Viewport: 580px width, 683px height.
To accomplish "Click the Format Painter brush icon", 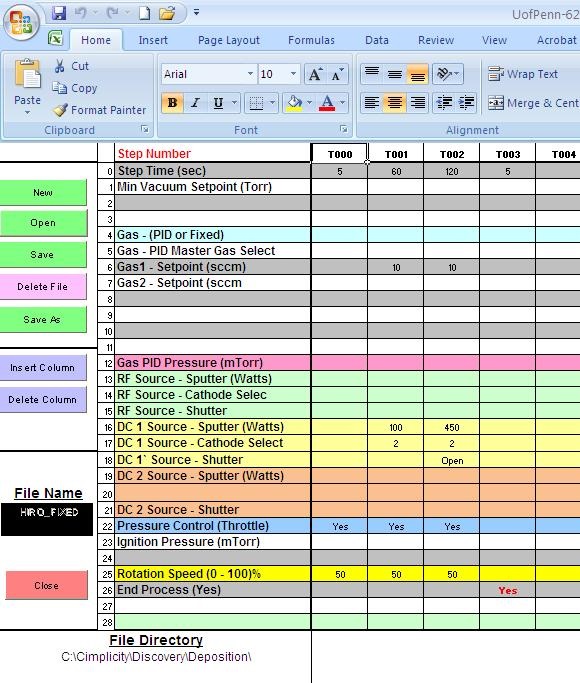I will pyautogui.click(x=60, y=110).
